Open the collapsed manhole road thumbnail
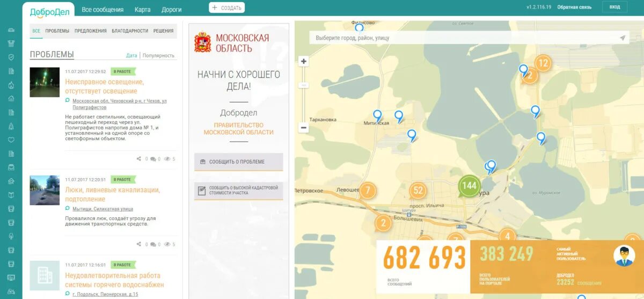The width and height of the screenshot is (644, 299). pyautogui.click(x=45, y=190)
